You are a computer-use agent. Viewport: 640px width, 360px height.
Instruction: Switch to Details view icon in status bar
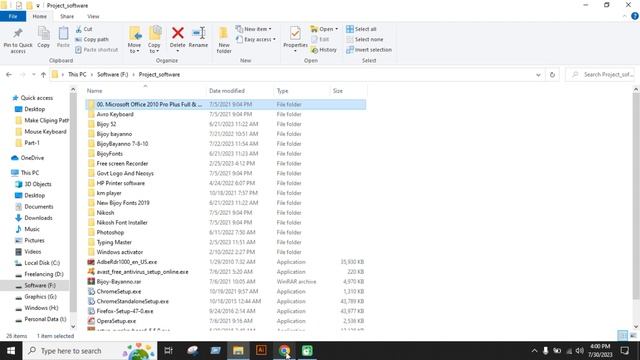[622, 336]
